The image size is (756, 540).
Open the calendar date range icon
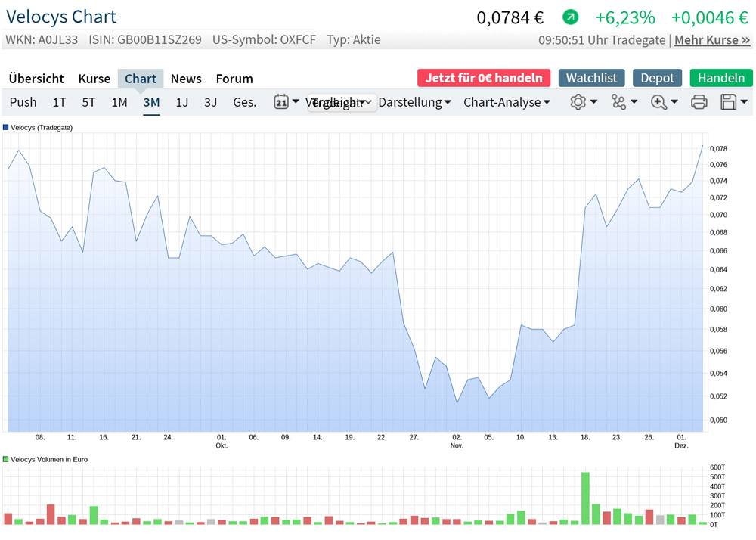281,102
